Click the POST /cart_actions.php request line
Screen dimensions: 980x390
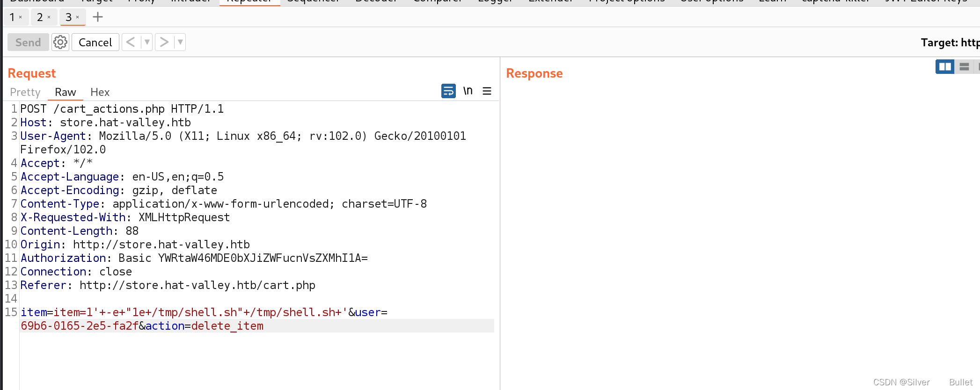[x=122, y=109]
